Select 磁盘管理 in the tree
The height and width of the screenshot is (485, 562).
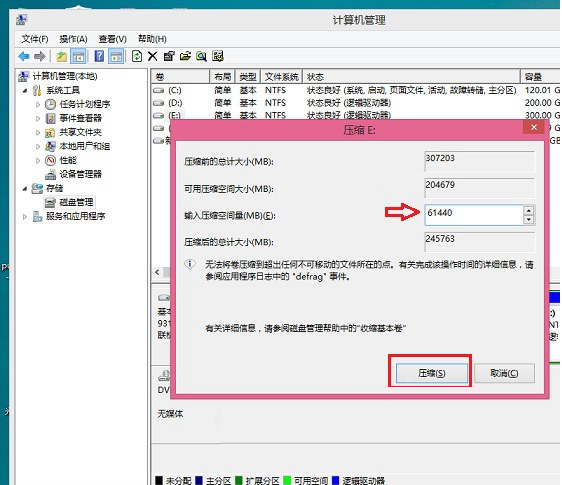click(76, 202)
